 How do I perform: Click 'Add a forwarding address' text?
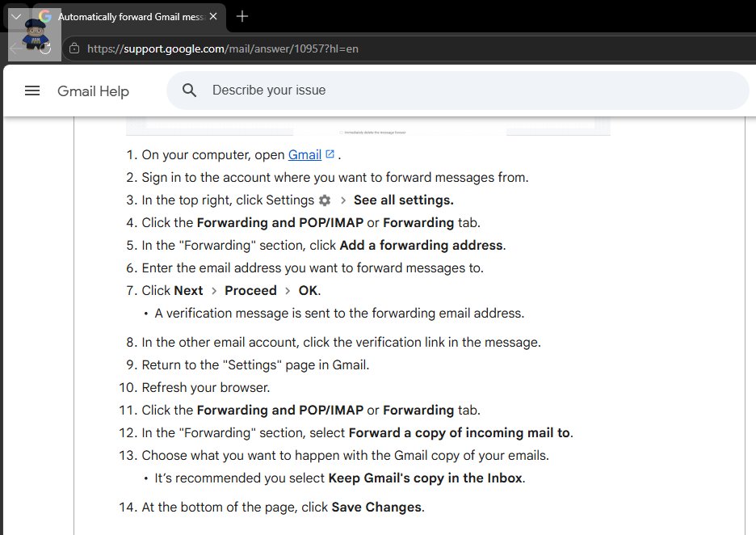pos(421,246)
